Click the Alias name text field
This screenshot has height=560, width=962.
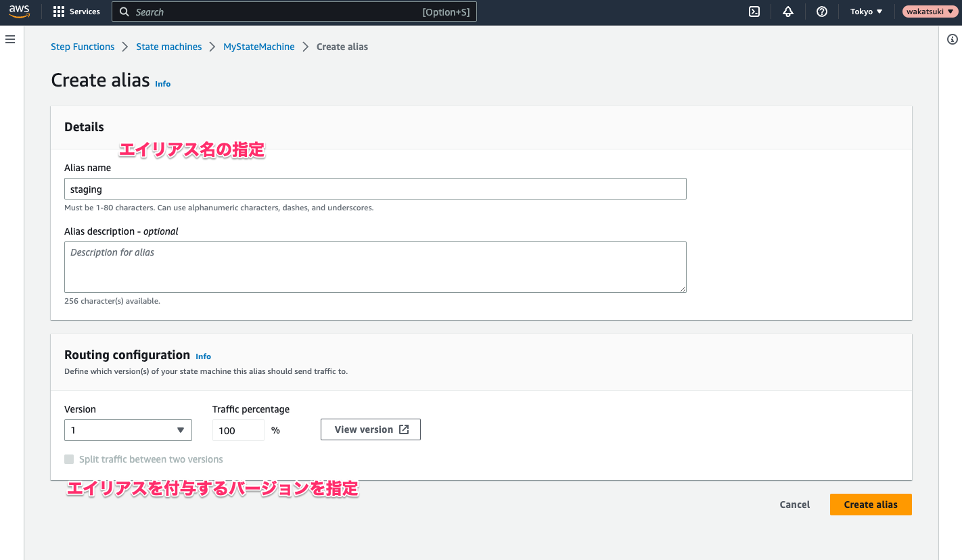(375, 189)
